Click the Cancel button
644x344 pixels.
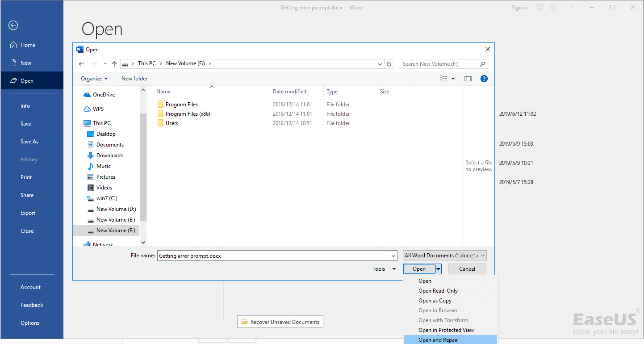click(x=467, y=269)
